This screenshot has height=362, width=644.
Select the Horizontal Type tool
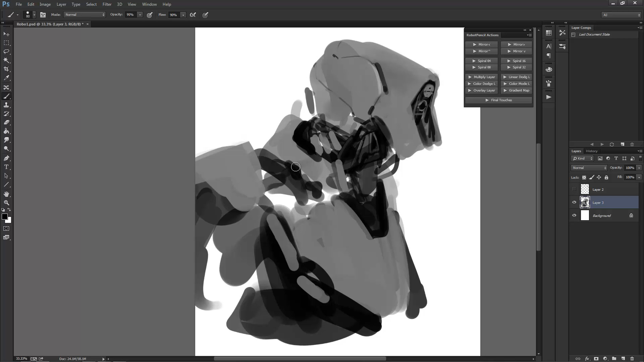(x=6, y=167)
